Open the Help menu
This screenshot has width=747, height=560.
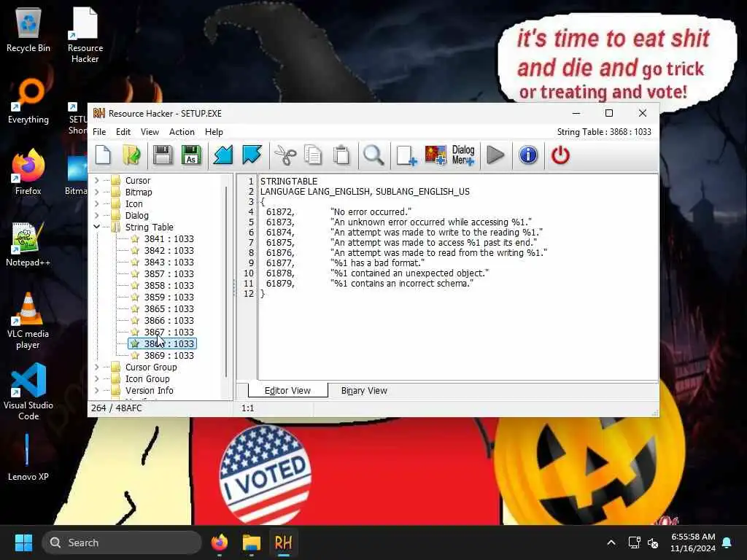pos(214,132)
